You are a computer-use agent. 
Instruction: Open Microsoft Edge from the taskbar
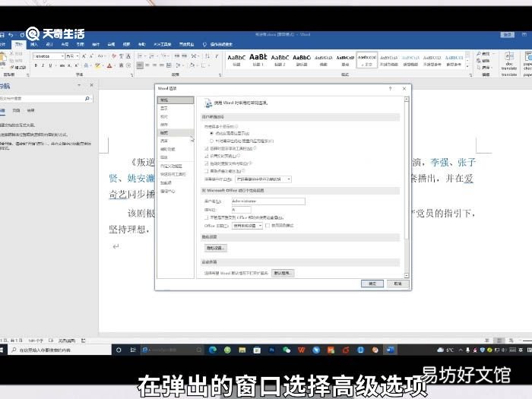(x=213, y=350)
